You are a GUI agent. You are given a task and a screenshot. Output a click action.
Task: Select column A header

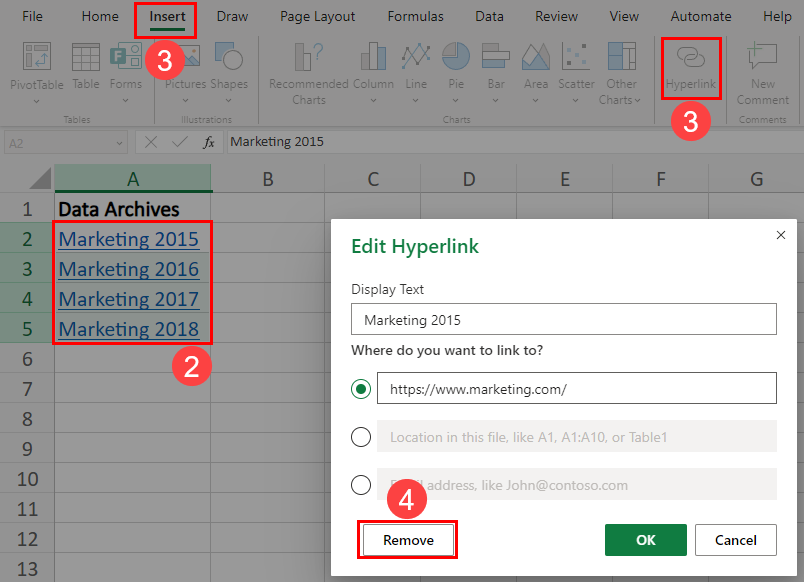click(x=133, y=179)
